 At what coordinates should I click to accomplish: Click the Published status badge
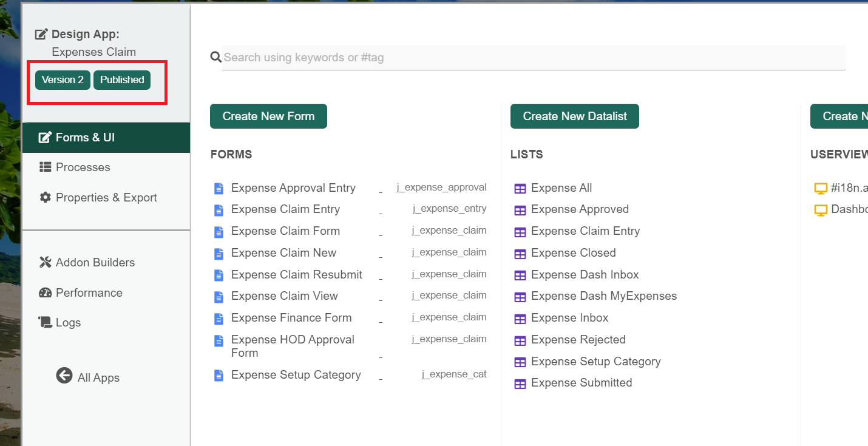[122, 80]
